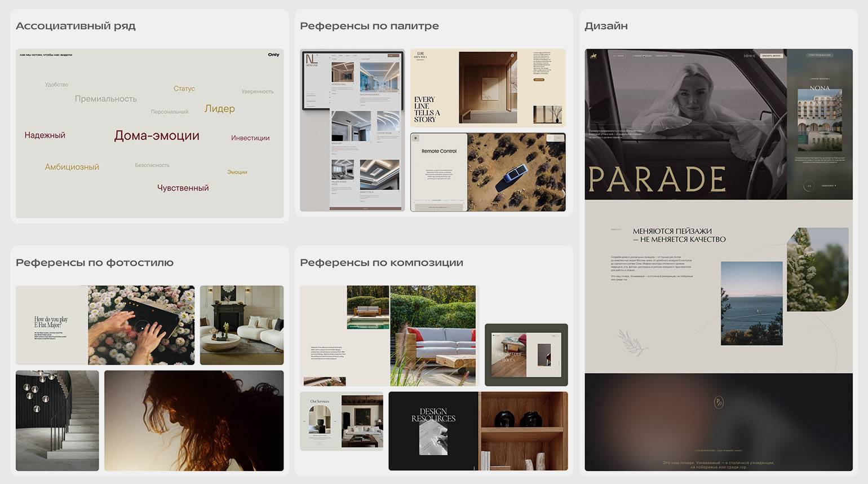Click the outlined pill button above Nona
The width and height of the screenshot is (868, 484).
pyautogui.click(x=820, y=55)
